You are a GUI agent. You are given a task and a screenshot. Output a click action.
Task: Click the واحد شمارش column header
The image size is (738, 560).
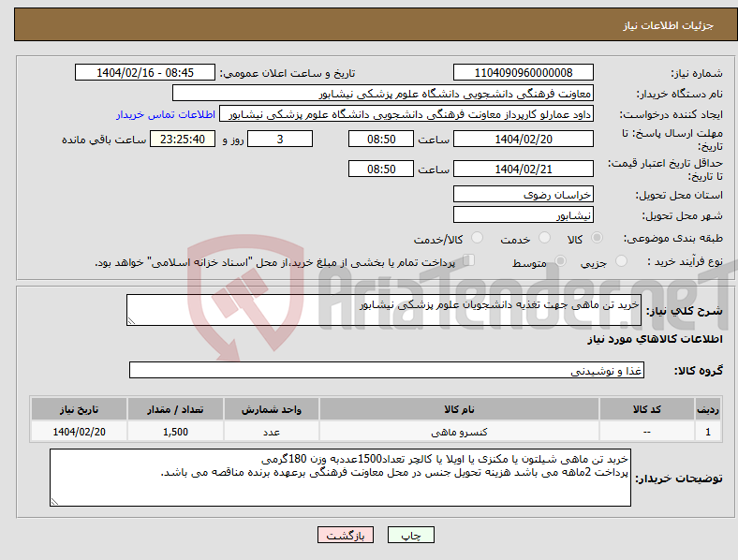[x=272, y=409]
